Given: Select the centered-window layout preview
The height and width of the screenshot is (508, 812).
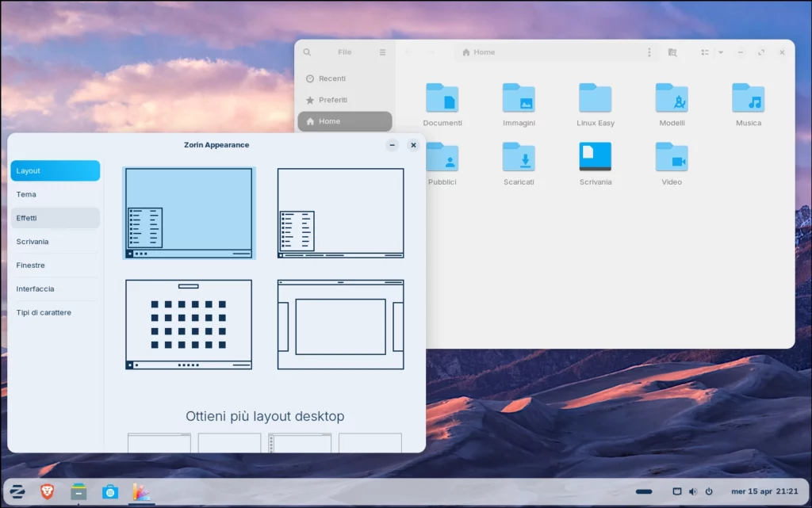Looking at the screenshot, I should point(339,323).
